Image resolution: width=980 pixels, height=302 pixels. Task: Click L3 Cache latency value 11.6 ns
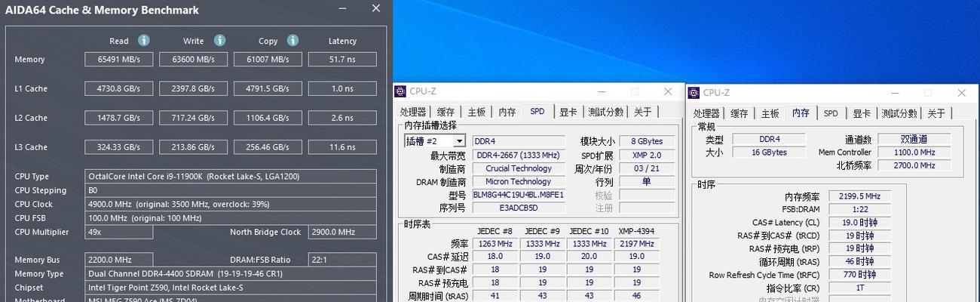[x=342, y=147]
